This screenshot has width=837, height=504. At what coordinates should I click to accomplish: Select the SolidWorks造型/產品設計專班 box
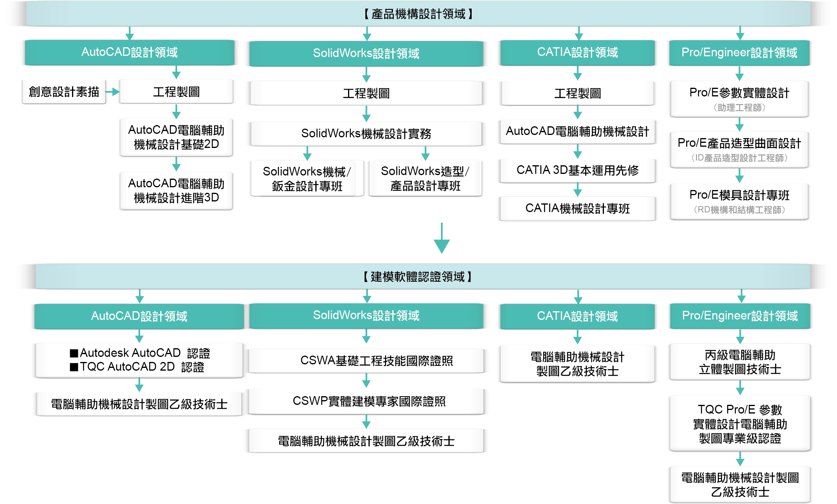pos(425,178)
